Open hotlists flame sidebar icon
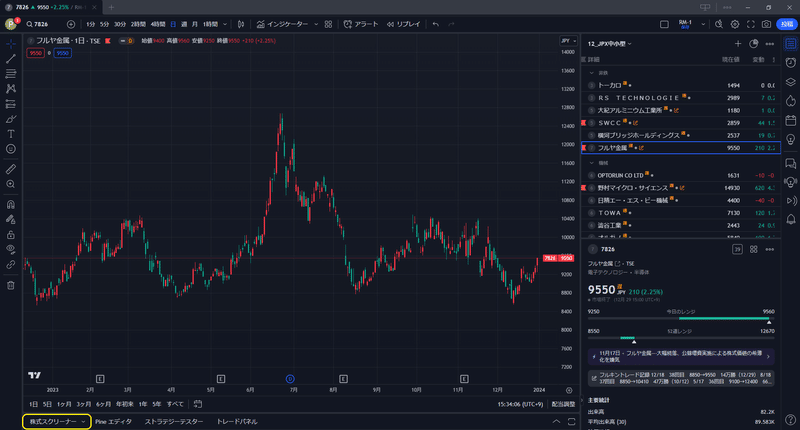800x430 pixels. coord(791,101)
